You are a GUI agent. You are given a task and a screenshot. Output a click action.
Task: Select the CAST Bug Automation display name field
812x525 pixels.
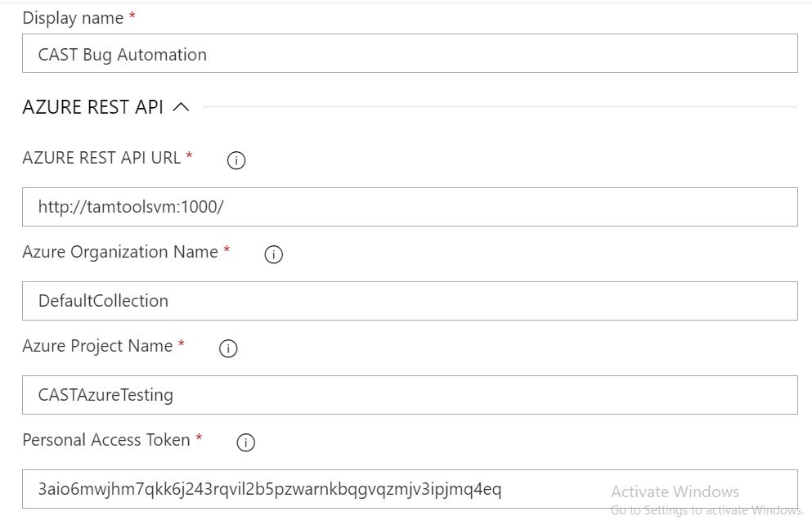click(409, 53)
